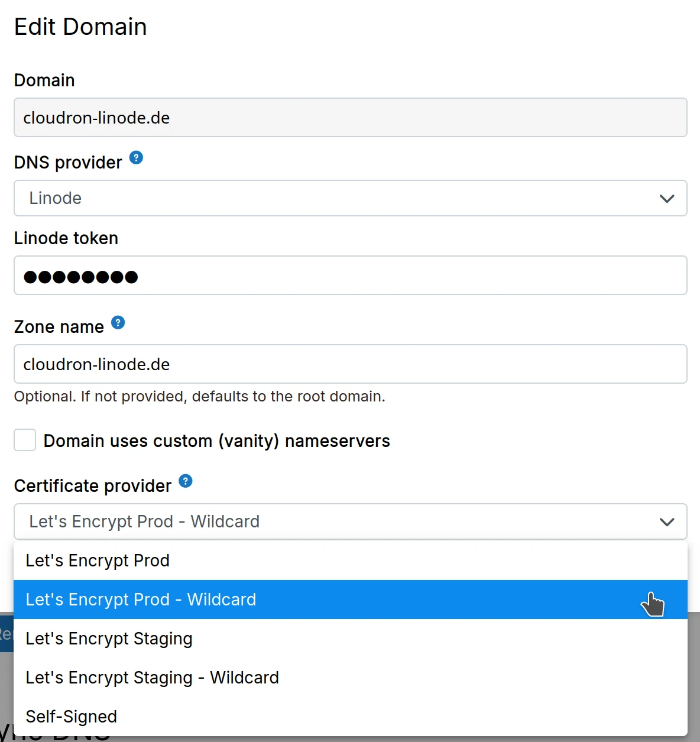Image resolution: width=700 pixels, height=742 pixels.
Task: Focus the Domain input showing cloudron-linode.de
Action: pos(350,118)
